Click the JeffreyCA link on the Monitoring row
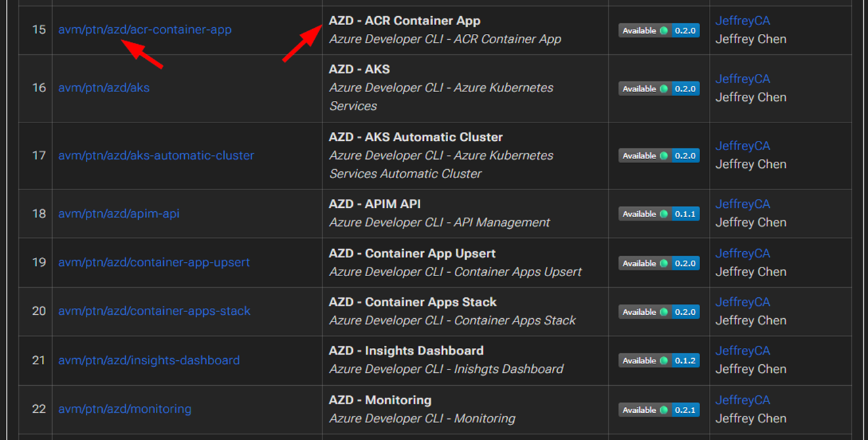 [x=743, y=400]
